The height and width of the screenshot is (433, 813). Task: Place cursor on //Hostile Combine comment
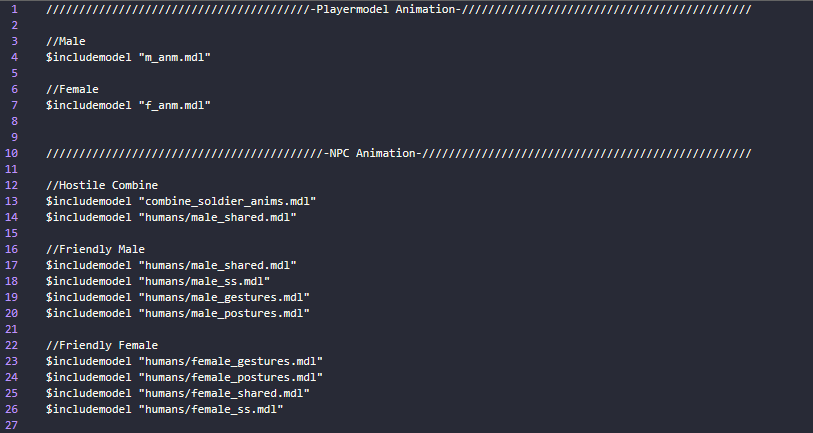102,185
